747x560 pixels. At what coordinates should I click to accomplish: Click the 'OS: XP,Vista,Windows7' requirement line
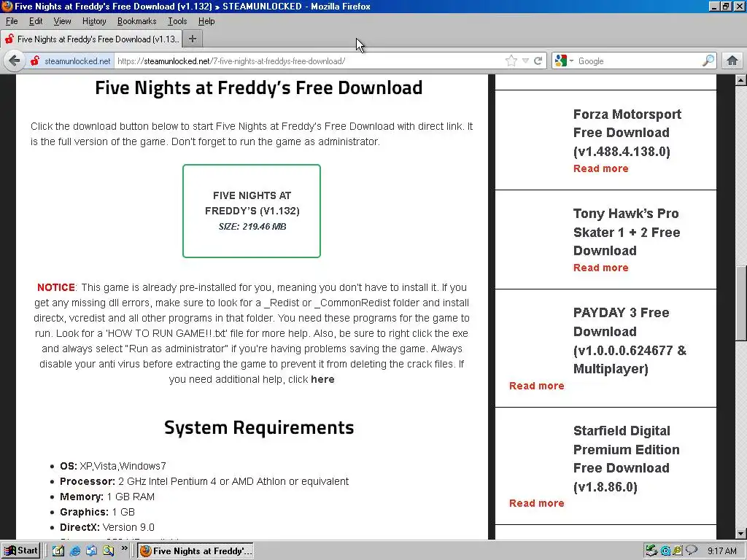(113, 466)
